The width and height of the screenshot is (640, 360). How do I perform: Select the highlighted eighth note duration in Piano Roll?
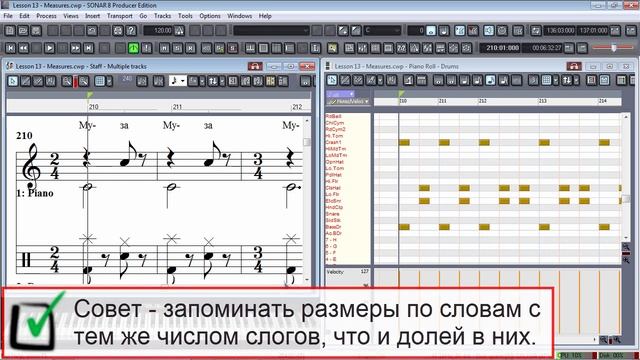point(491,80)
